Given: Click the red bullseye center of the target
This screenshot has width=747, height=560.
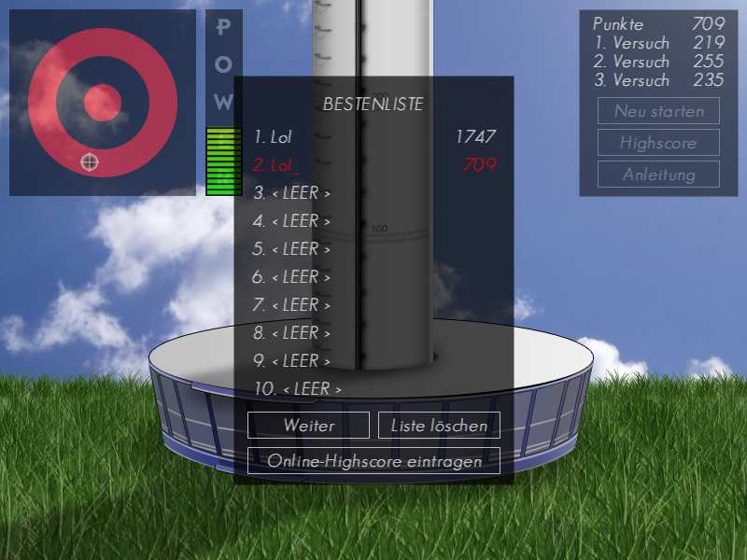Looking at the screenshot, I should click(103, 103).
